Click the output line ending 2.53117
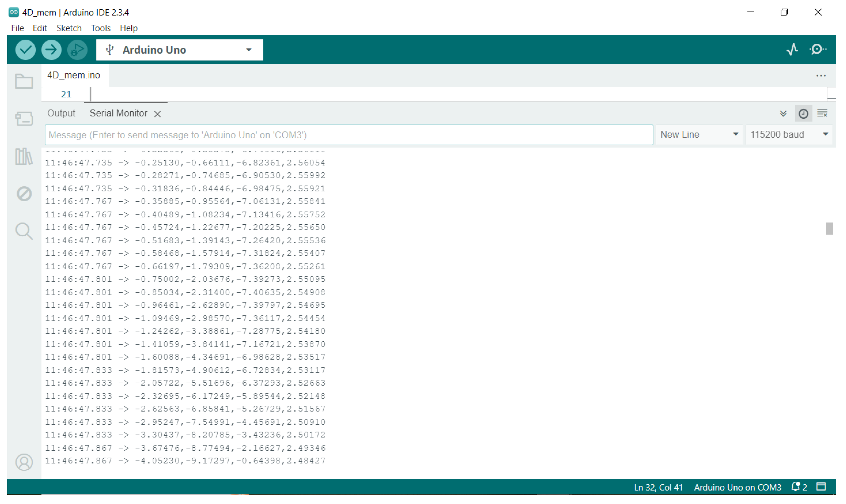The image size is (846, 504). (x=185, y=370)
